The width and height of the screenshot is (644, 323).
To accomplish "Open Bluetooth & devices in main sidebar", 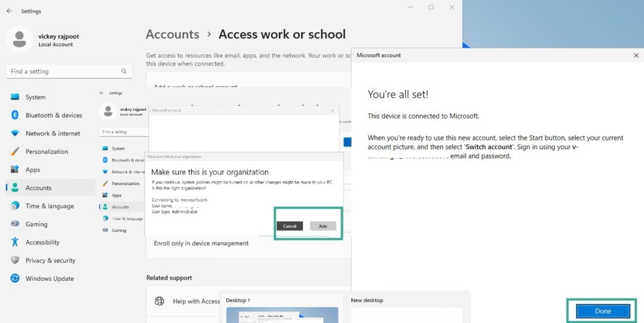I will pyautogui.click(x=51, y=115).
